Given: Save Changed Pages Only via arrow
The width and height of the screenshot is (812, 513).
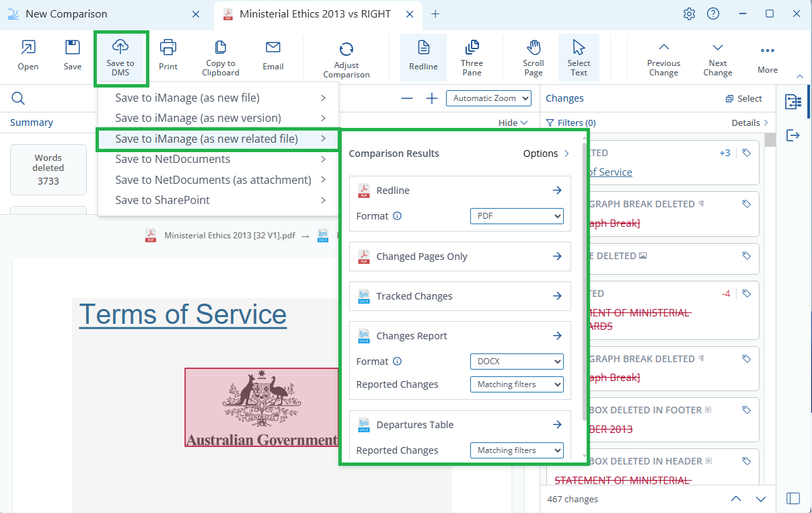Looking at the screenshot, I should tap(557, 256).
